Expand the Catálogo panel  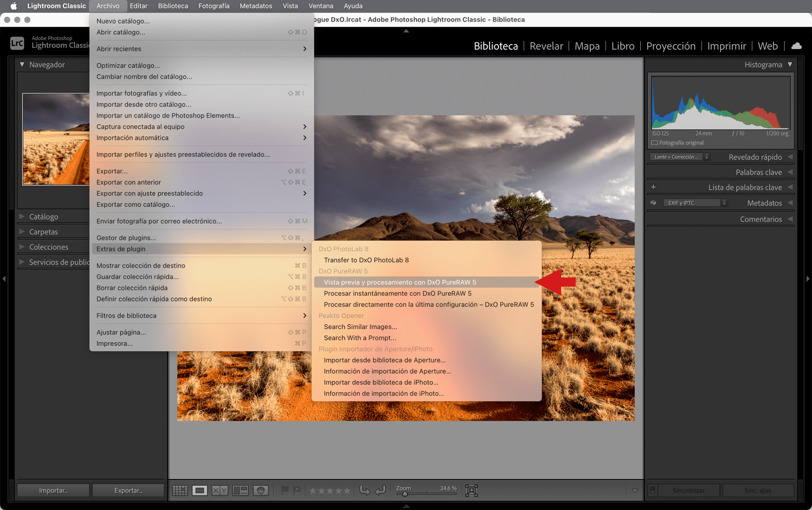click(x=22, y=217)
